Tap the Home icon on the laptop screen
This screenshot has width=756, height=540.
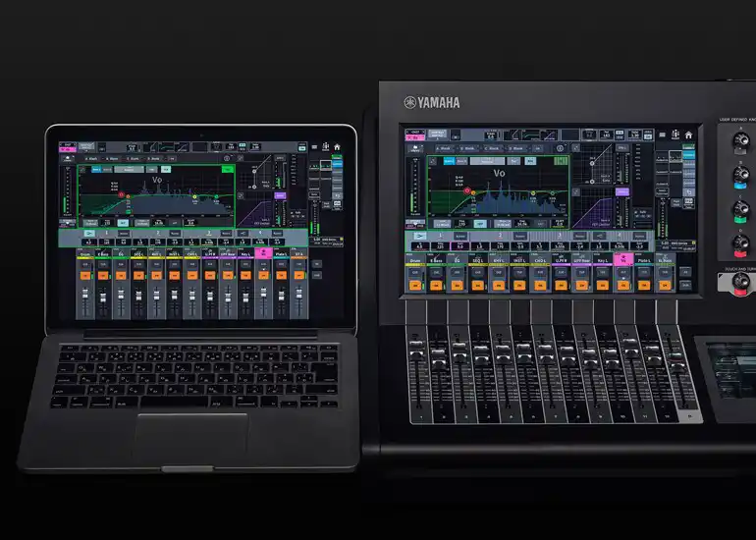point(337,147)
